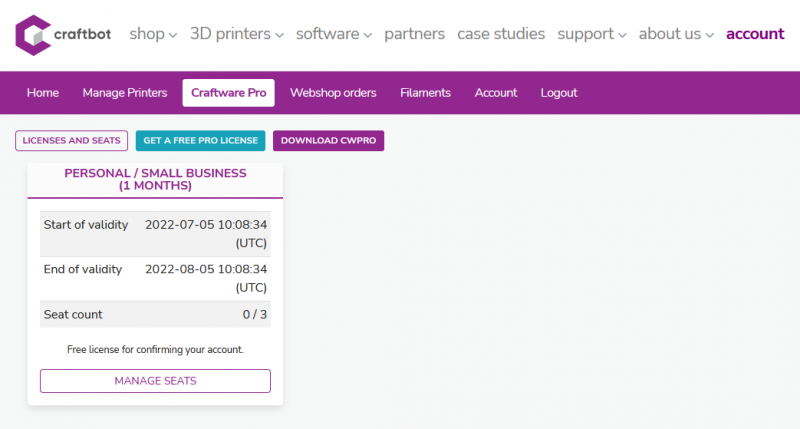Click the account link in header
Viewport: 800px width, 429px height.
click(755, 34)
